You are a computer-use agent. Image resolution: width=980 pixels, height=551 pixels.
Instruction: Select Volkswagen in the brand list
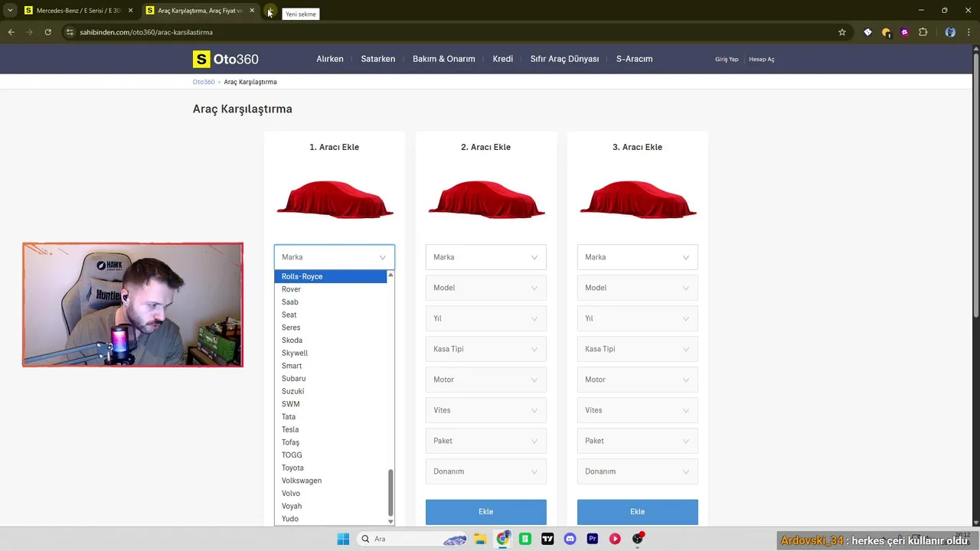[331, 481]
